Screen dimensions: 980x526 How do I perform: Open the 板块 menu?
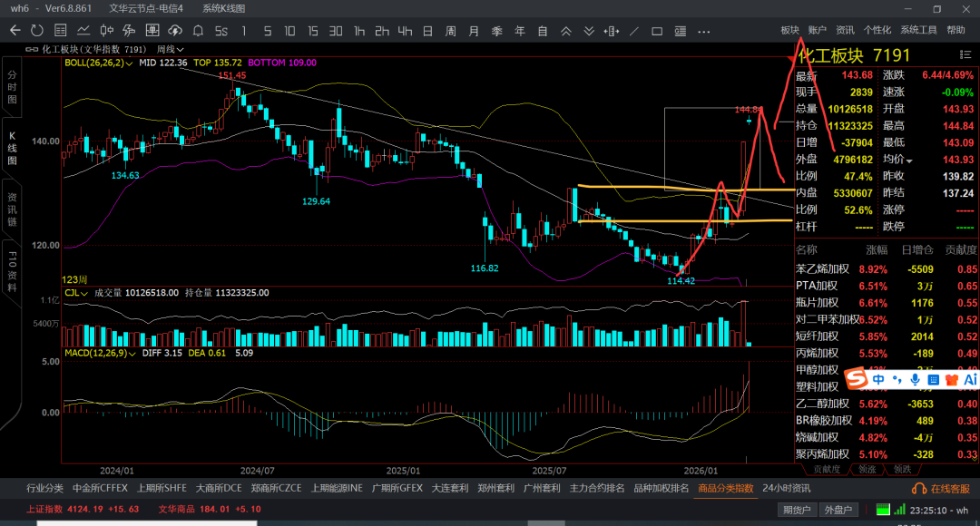tap(790, 30)
